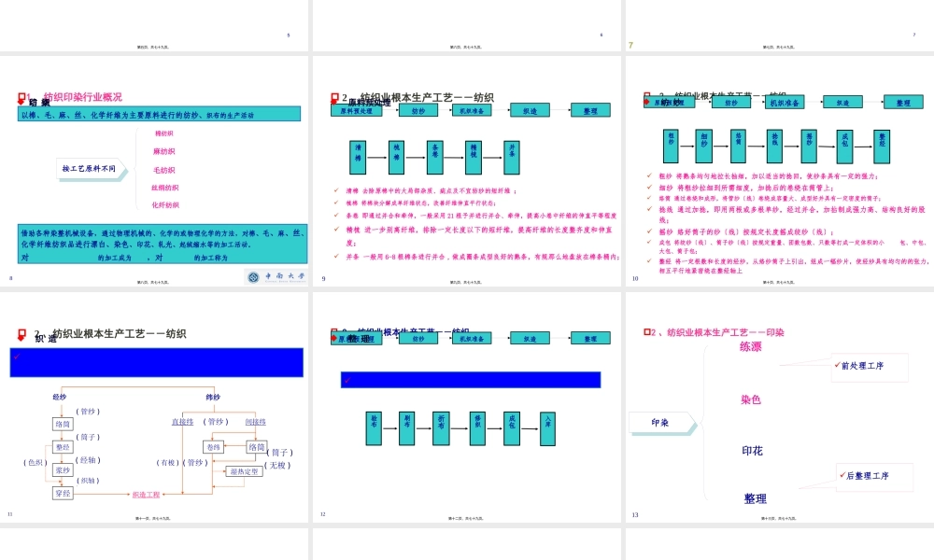The width and height of the screenshot is (934, 560).
Task: Click the 染色 label on slide 13
Action: tap(751, 399)
